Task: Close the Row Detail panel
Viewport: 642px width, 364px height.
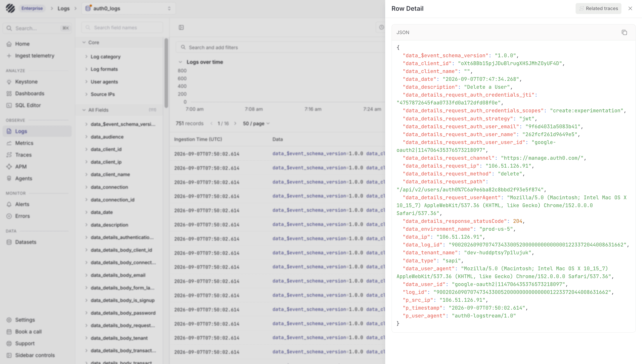Action: 630,9
